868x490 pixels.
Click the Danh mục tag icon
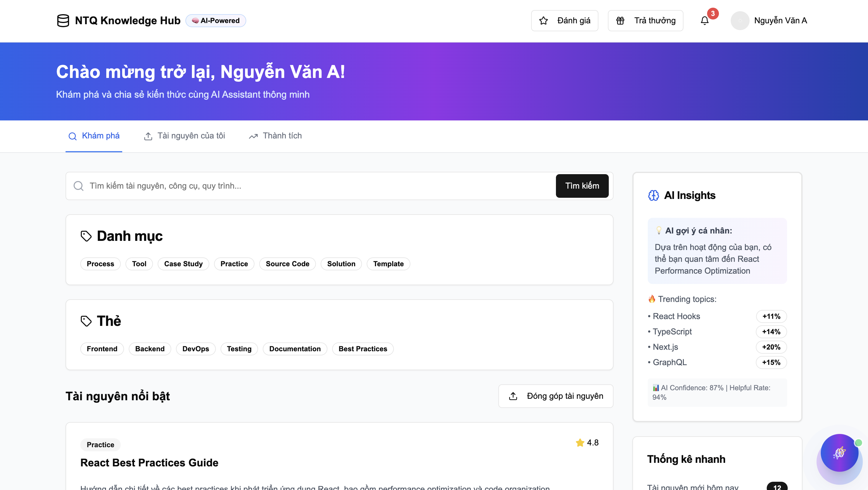coord(86,236)
